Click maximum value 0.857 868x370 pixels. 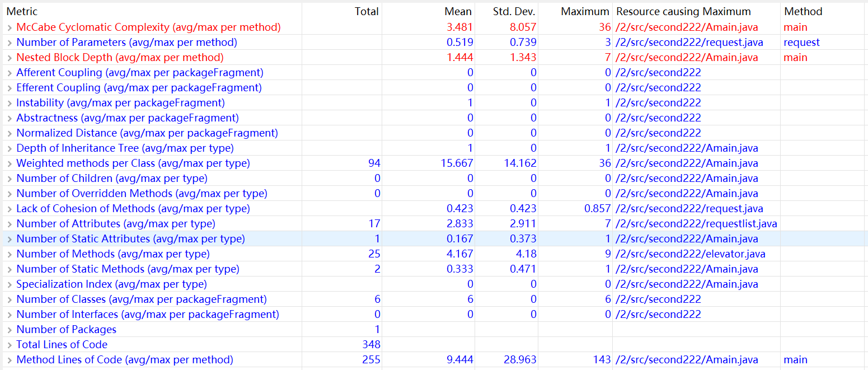[598, 208]
